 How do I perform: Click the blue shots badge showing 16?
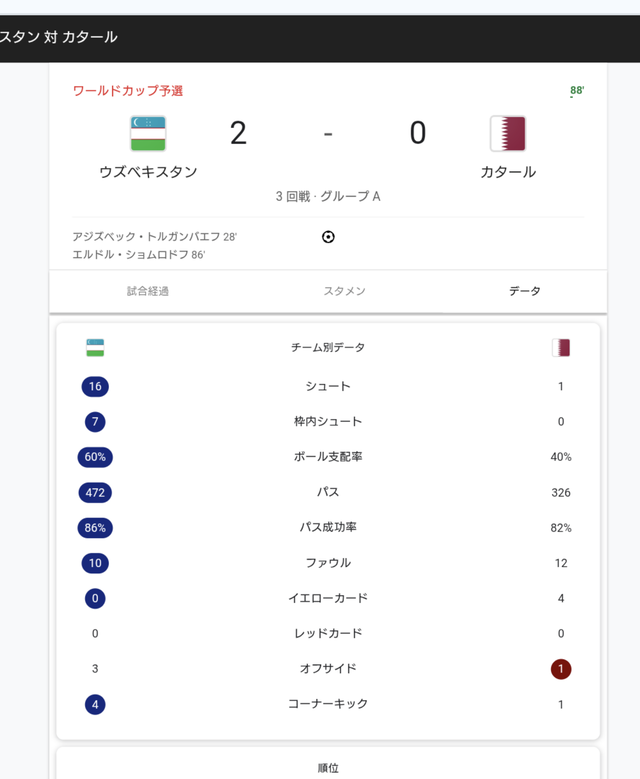coord(95,387)
